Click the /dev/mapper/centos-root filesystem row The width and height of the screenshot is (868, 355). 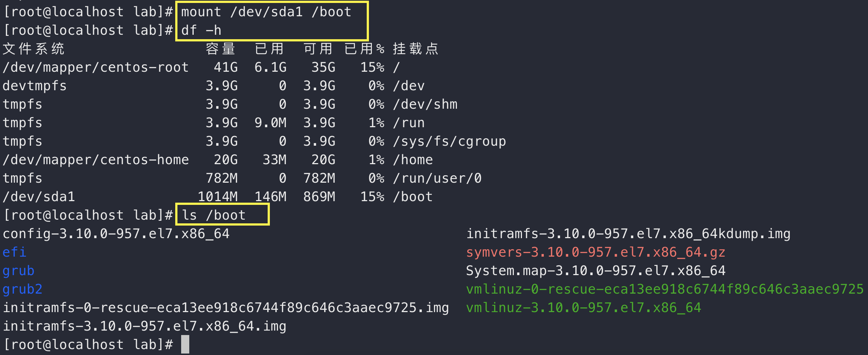pyautogui.click(x=201, y=67)
